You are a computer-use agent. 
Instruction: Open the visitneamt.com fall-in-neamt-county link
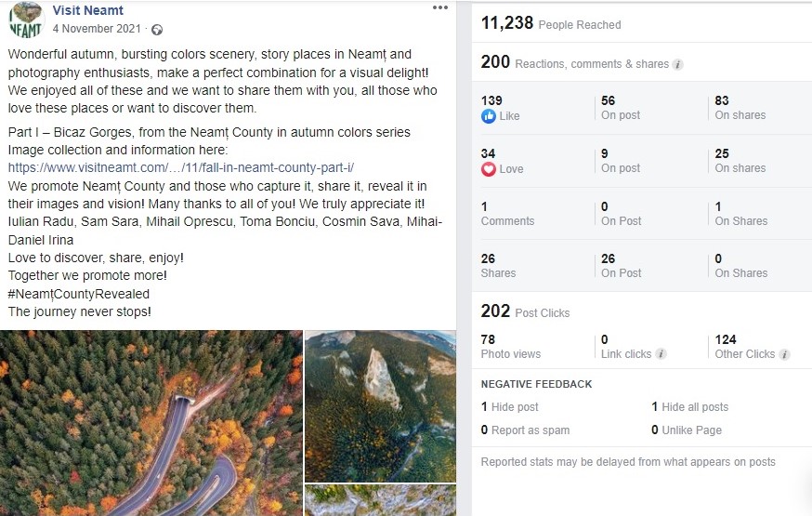pos(181,168)
